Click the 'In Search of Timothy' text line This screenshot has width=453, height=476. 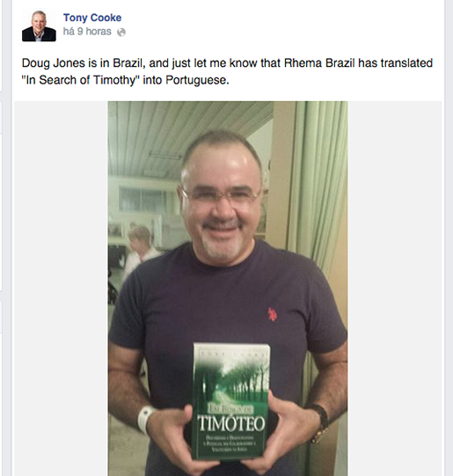(125, 80)
